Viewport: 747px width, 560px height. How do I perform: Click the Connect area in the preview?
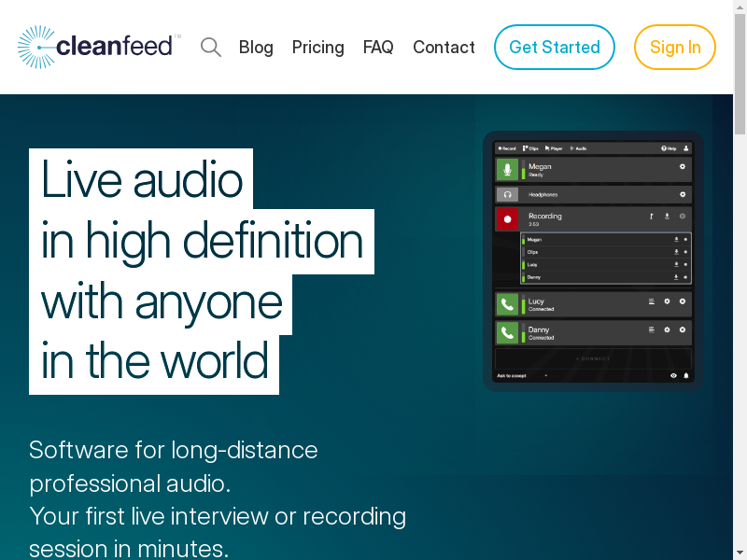pos(593,358)
